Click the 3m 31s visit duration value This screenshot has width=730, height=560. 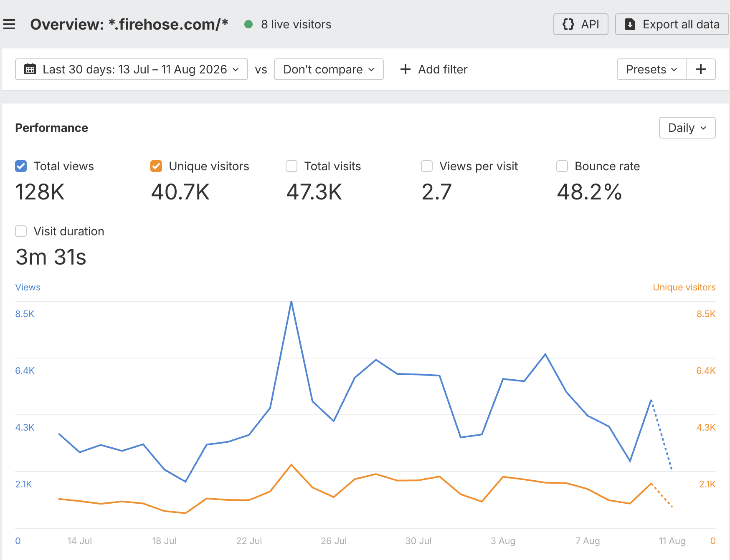point(51,257)
